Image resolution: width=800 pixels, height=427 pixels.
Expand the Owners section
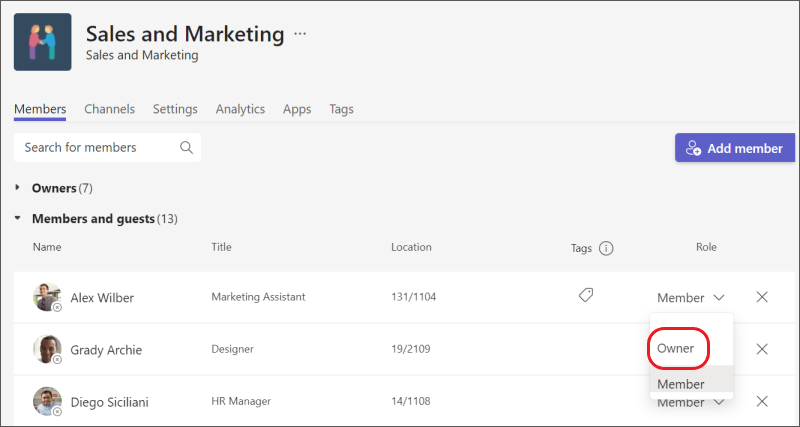click(x=18, y=188)
